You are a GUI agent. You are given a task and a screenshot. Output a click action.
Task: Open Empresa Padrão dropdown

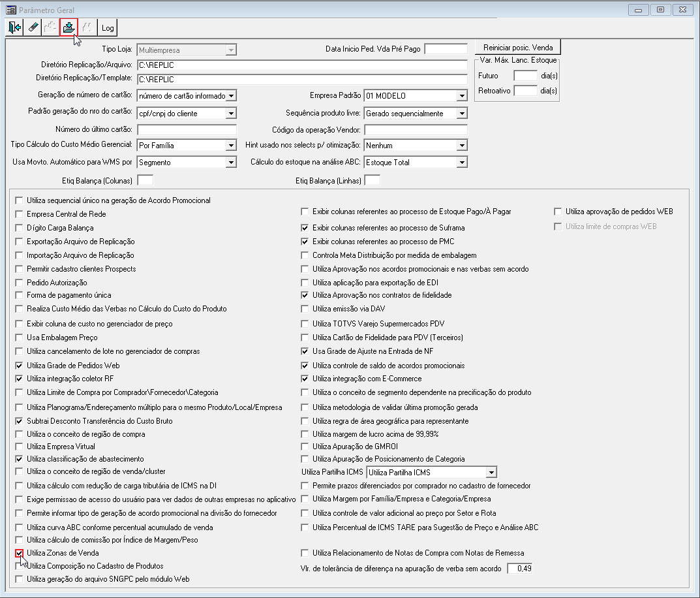coord(462,95)
